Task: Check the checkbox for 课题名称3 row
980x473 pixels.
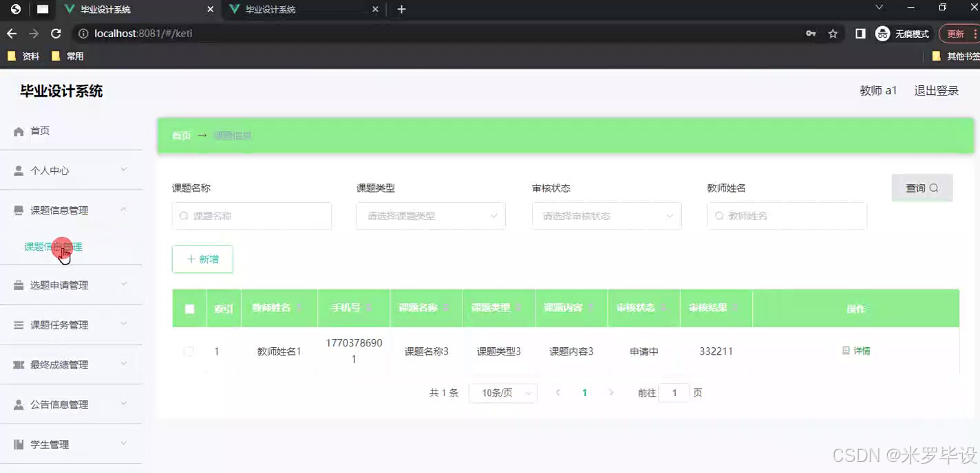Action: tap(189, 351)
